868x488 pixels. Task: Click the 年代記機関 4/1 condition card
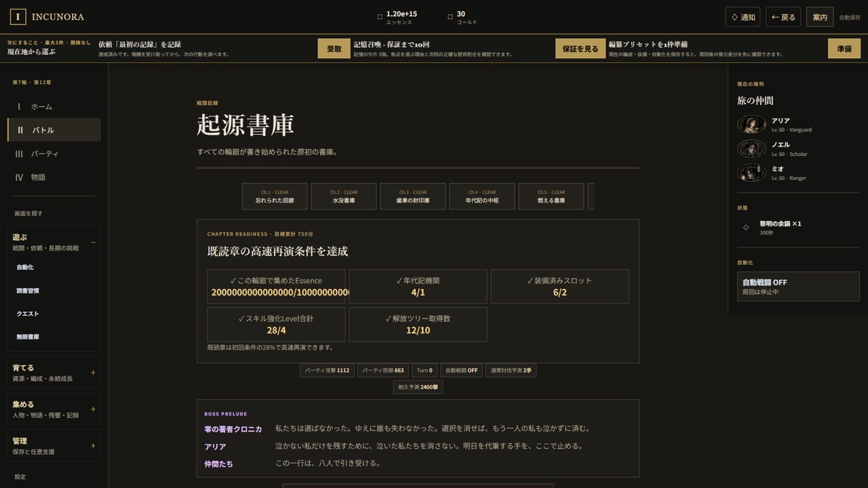[x=418, y=286]
